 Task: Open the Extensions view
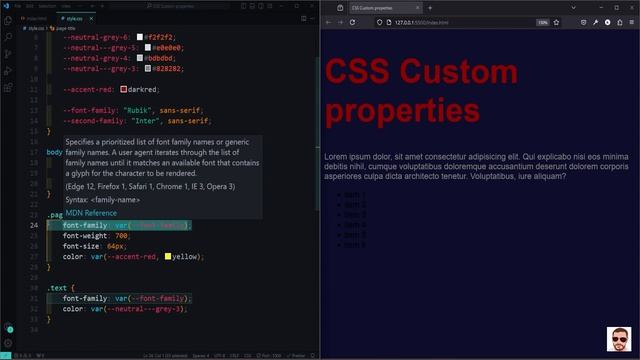8,87
